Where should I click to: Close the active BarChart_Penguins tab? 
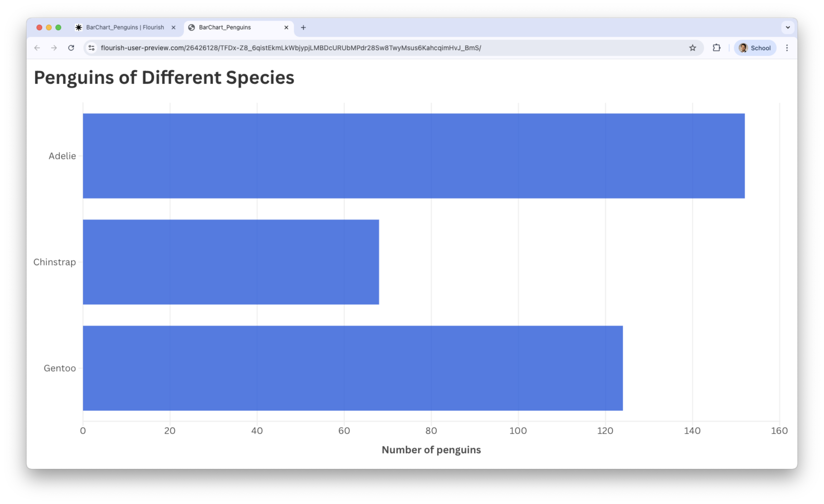(x=286, y=27)
